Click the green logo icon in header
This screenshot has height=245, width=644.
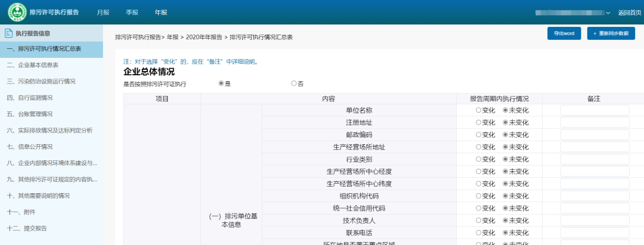[17, 13]
